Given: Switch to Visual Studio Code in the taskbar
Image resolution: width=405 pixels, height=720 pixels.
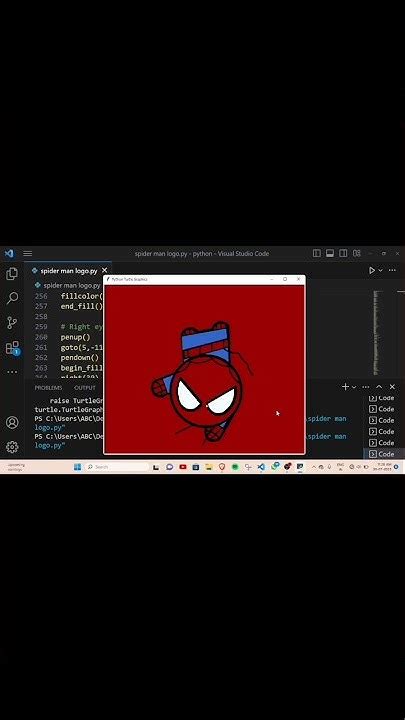Looking at the screenshot, I should [x=261, y=467].
